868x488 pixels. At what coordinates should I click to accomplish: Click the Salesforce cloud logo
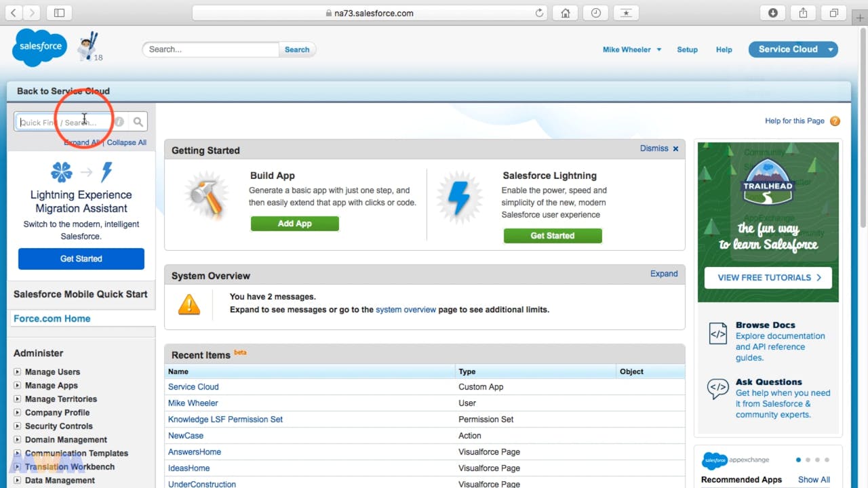pyautogui.click(x=39, y=48)
